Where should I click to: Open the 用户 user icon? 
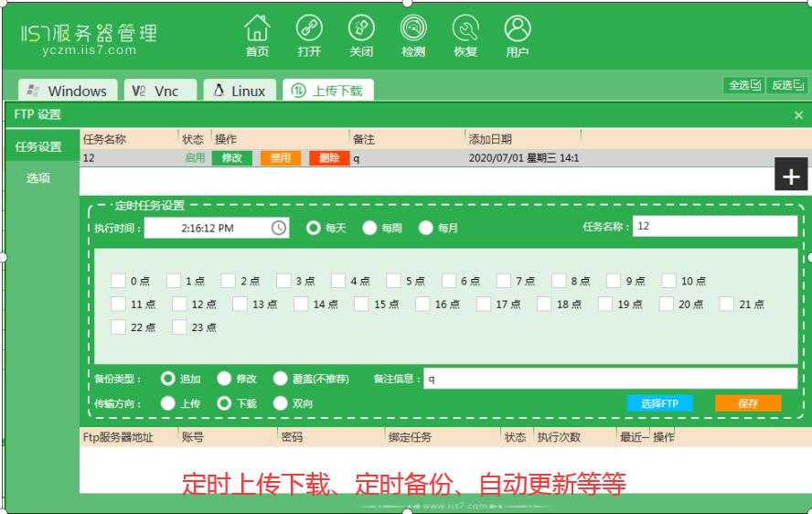pyautogui.click(x=518, y=35)
